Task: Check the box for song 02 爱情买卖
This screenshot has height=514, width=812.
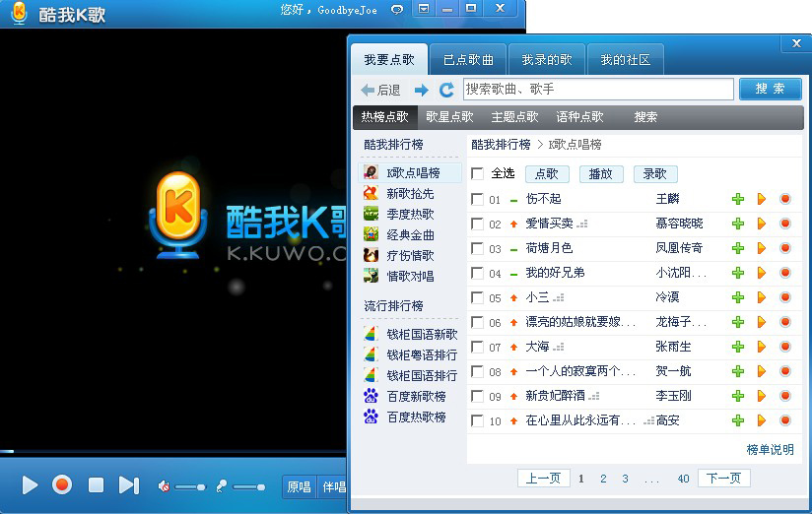Action: [477, 225]
